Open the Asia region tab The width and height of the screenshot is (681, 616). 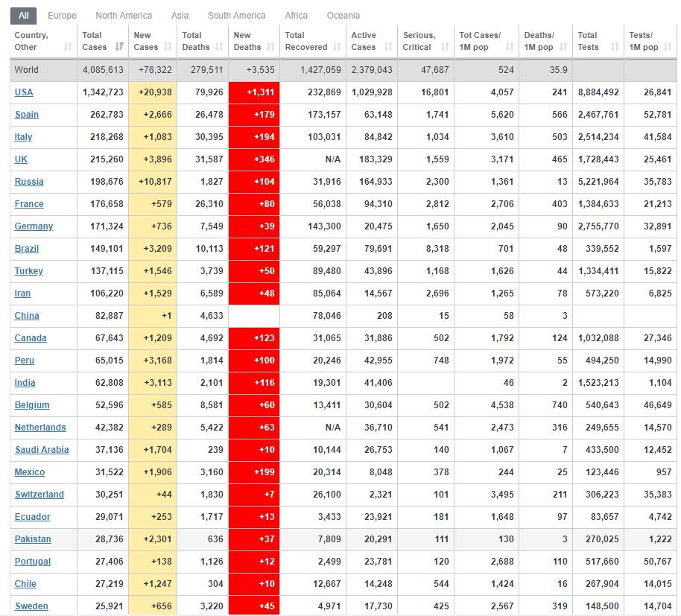[180, 15]
